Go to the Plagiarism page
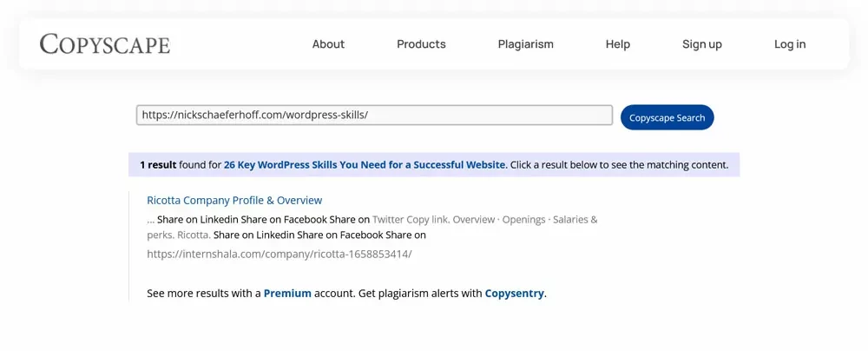Viewport: 868px width, 351px height. coord(525,44)
